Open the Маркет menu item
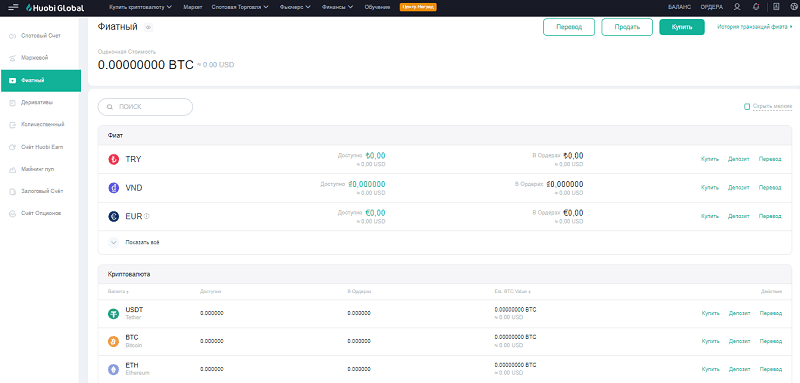 [192, 7]
